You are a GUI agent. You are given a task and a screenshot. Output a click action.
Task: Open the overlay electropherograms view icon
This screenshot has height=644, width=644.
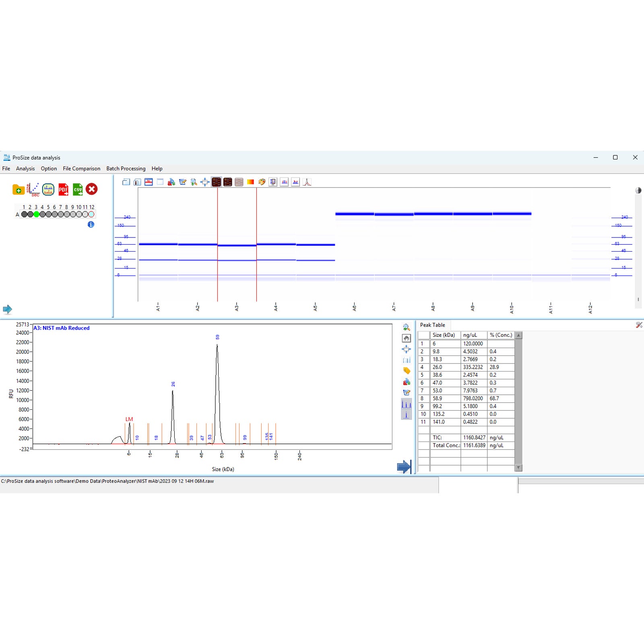(x=48, y=190)
